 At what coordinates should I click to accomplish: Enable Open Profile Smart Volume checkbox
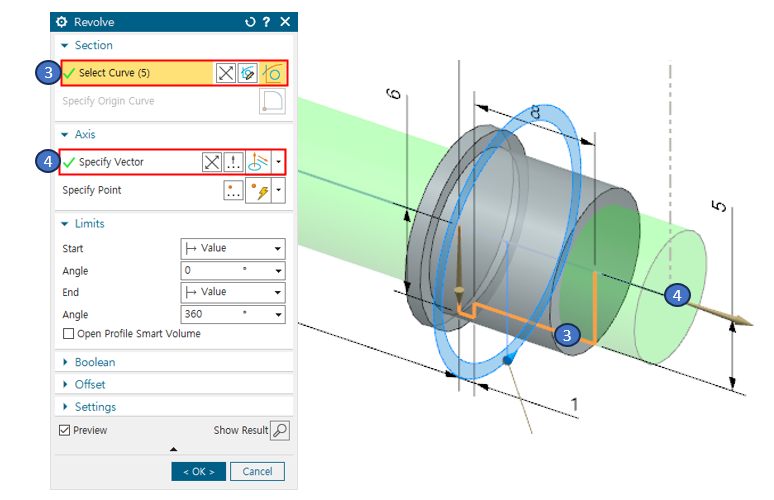68,334
